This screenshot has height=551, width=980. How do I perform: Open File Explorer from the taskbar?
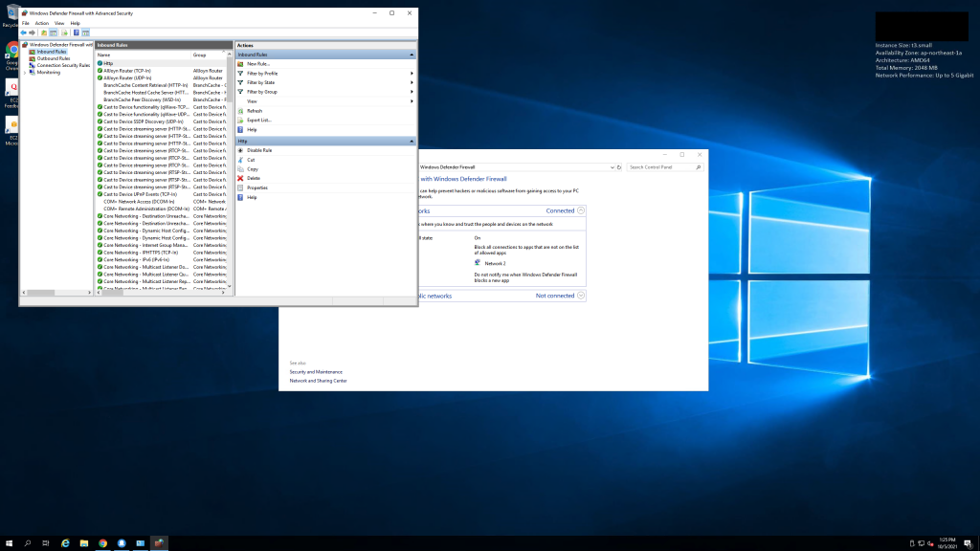(x=84, y=543)
